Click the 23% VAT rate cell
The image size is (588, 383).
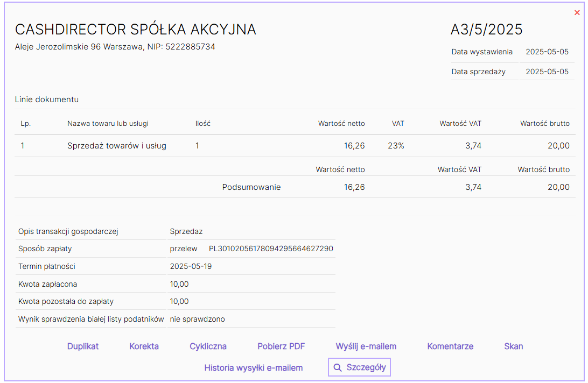pyautogui.click(x=396, y=146)
